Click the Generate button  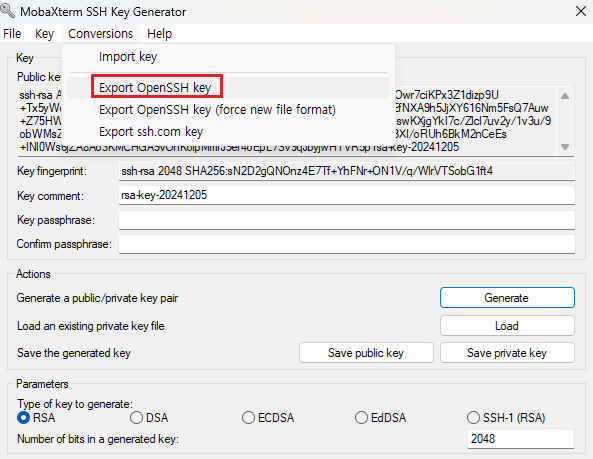507,298
